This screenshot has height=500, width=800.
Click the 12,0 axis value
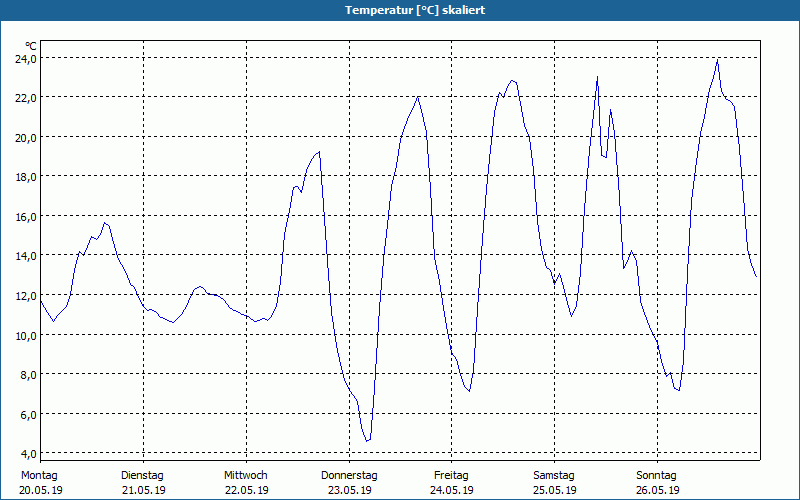pos(26,295)
